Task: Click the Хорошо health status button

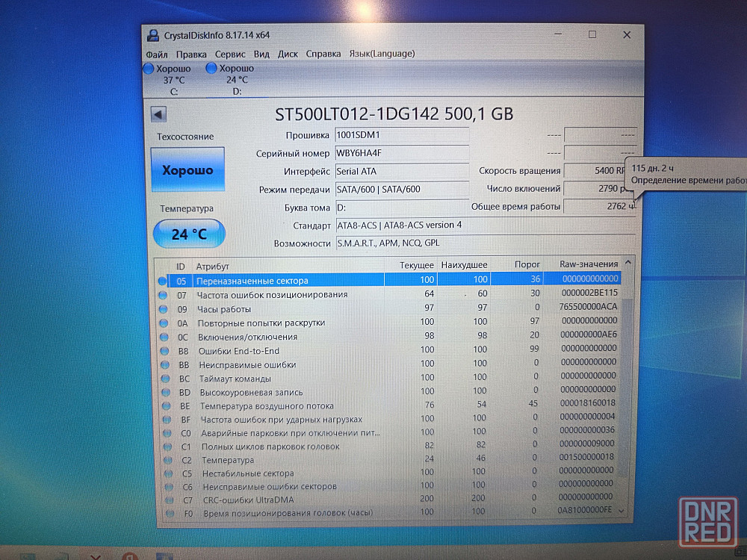Action: (x=187, y=169)
